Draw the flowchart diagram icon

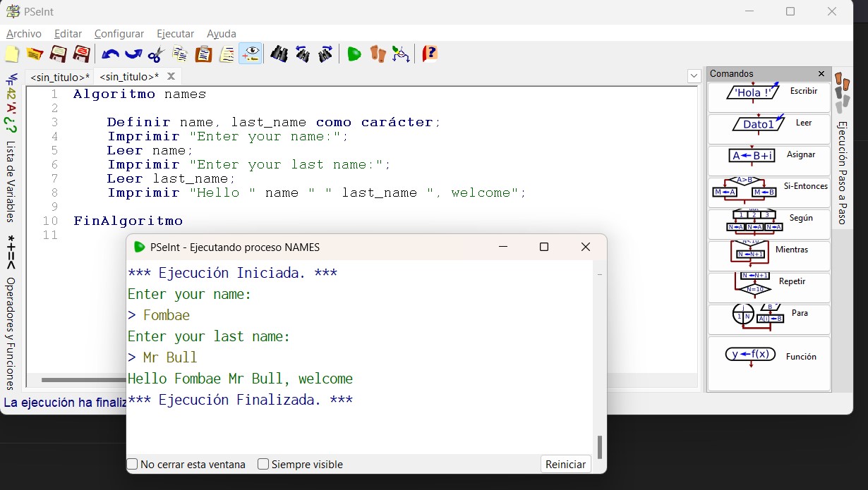coord(401,54)
